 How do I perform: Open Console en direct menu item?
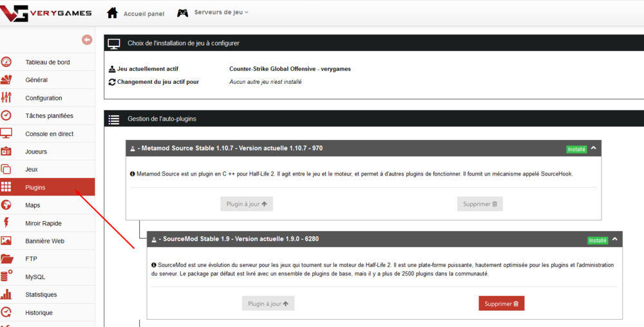[x=47, y=134]
